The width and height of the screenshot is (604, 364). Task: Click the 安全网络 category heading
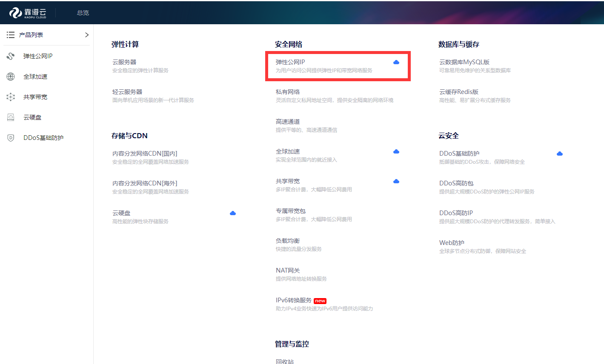289,44
